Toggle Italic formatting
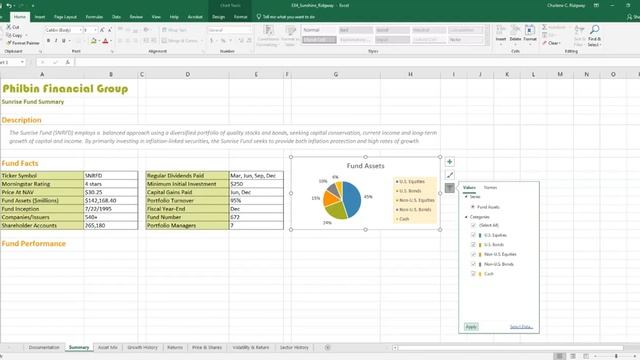Screen dimensions: 640x360 [56, 41]
